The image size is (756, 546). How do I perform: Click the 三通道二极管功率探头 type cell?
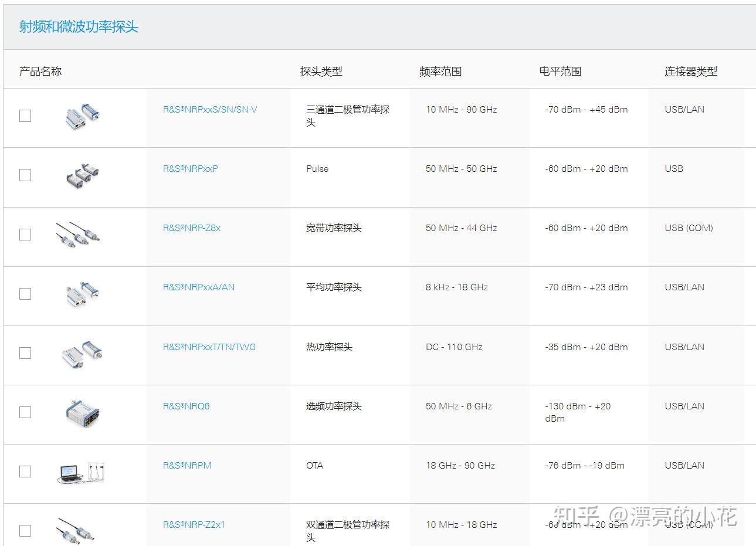(x=348, y=116)
